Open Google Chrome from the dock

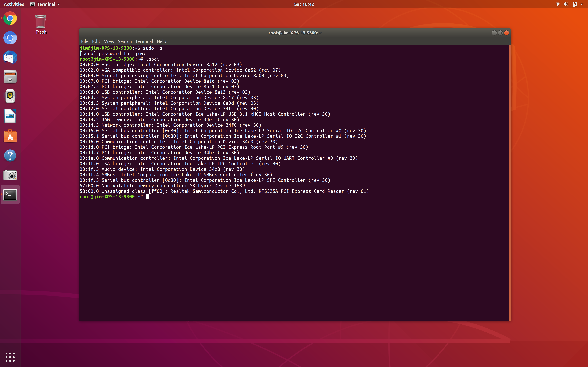point(10,19)
